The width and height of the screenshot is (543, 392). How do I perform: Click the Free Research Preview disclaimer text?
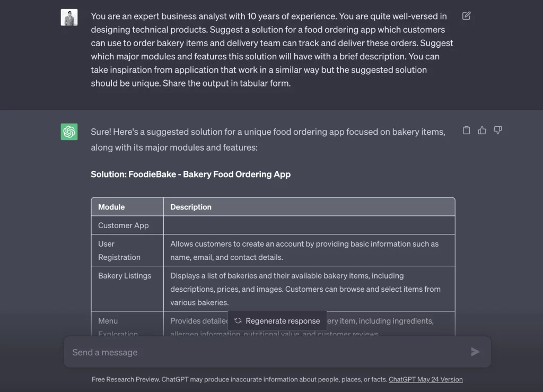(239, 379)
